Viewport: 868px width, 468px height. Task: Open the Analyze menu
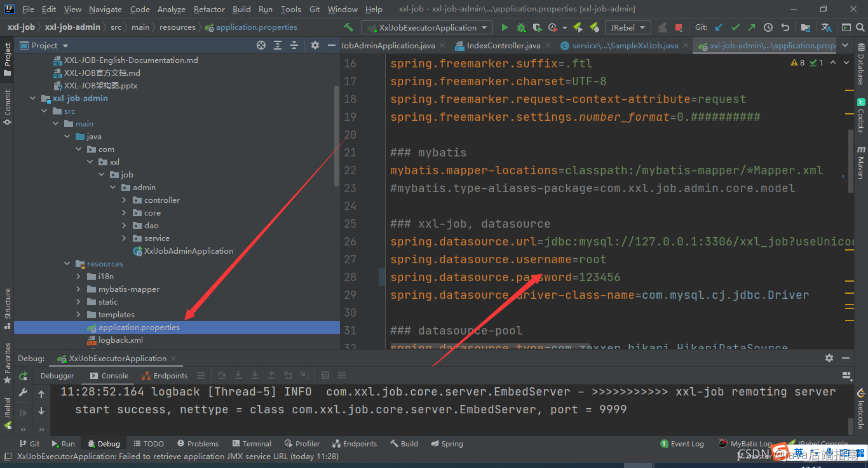172,9
